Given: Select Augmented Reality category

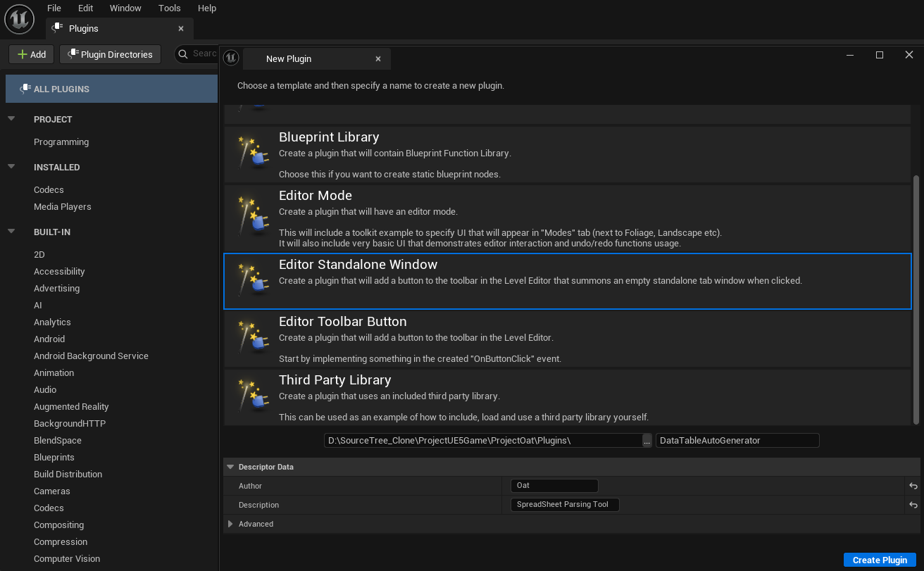Looking at the screenshot, I should [71, 406].
